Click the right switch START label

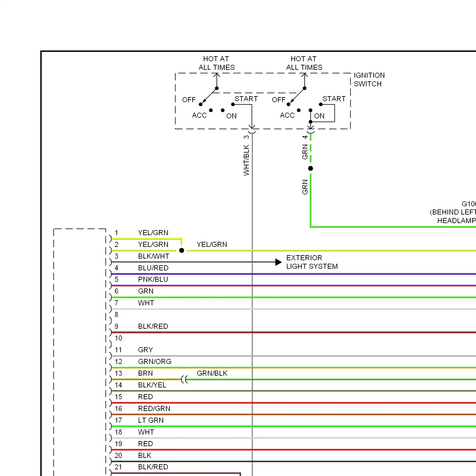tap(334, 99)
